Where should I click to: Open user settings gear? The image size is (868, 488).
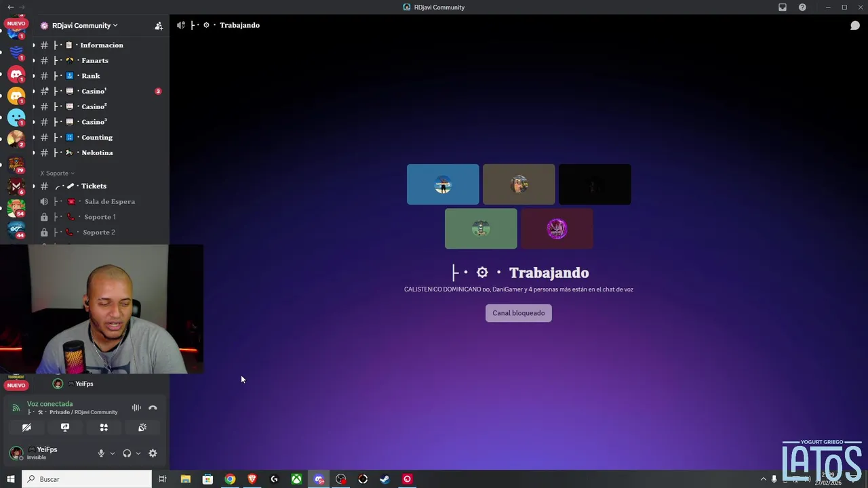tap(153, 453)
